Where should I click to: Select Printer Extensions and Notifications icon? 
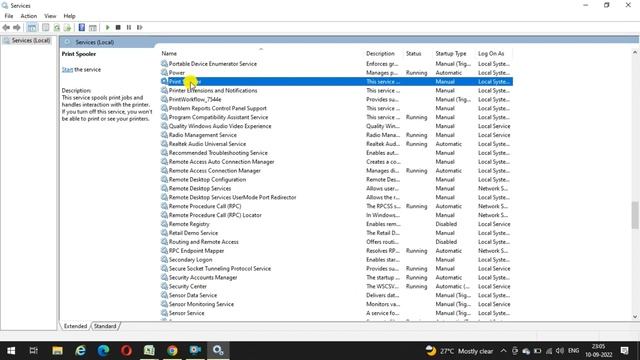tap(164, 90)
